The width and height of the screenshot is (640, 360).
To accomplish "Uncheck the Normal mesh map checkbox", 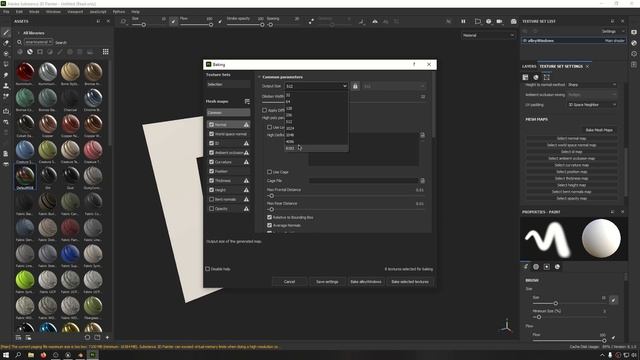I will 211,124.
